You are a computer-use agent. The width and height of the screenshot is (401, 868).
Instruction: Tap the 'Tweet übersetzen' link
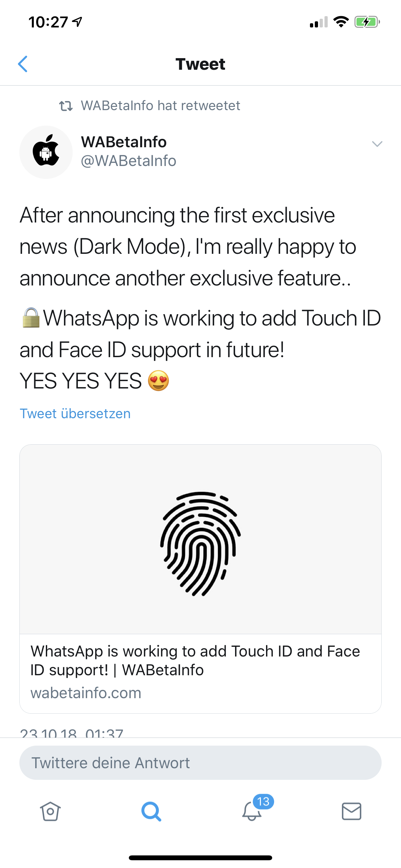pos(75,413)
